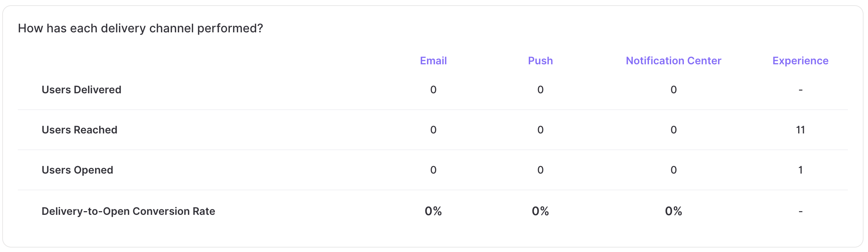
Task: Click the Email conversion rate 0%
Action: (x=433, y=211)
